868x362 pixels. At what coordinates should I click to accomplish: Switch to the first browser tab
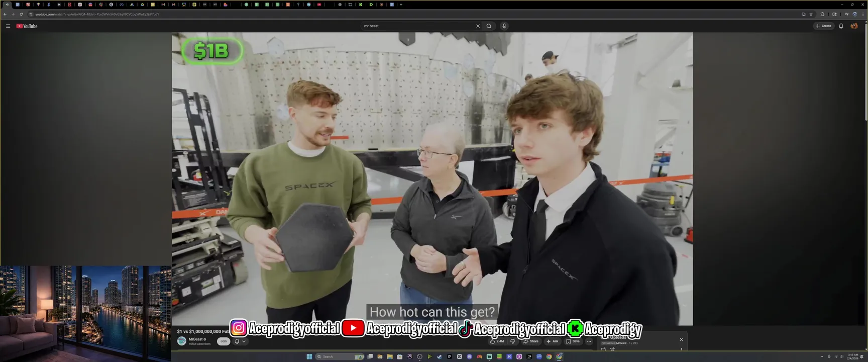tap(7, 5)
